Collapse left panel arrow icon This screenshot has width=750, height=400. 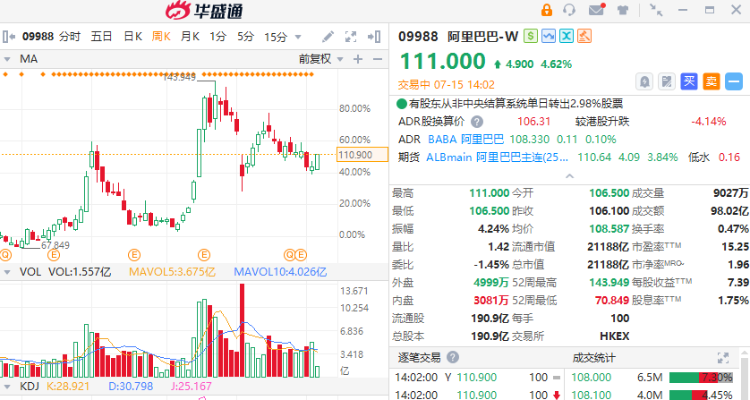[x=9, y=36]
